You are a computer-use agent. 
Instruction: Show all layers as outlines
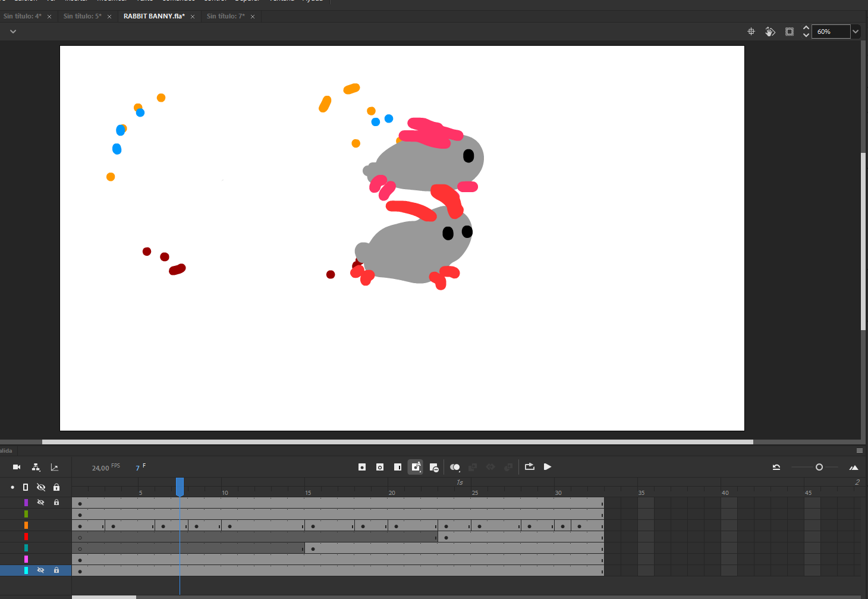coord(26,487)
